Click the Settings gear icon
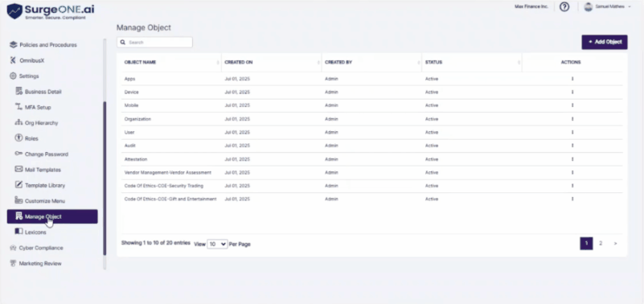Viewport: 644px width, 304px height. pyautogui.click(x=13, y=76)
